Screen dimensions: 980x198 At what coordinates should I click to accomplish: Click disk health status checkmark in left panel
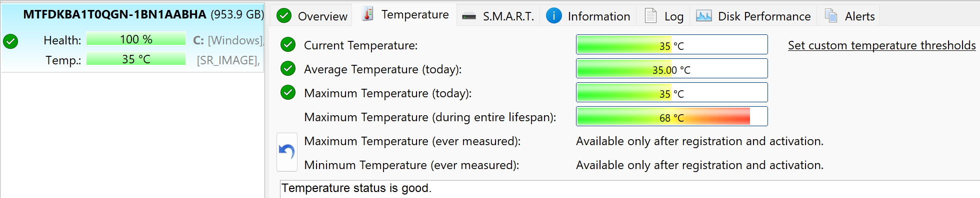pos(10,41)
